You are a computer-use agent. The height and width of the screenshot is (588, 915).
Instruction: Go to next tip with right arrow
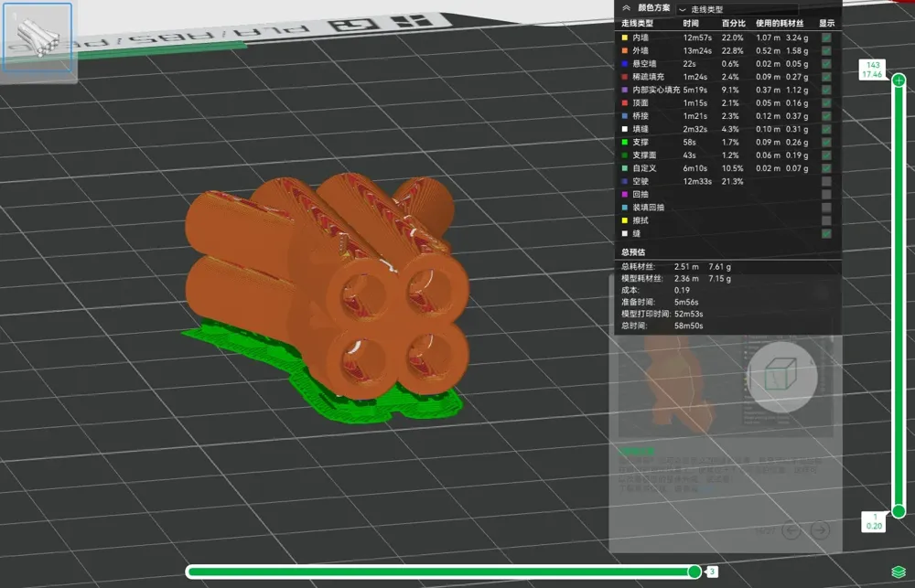coord(821,529)
